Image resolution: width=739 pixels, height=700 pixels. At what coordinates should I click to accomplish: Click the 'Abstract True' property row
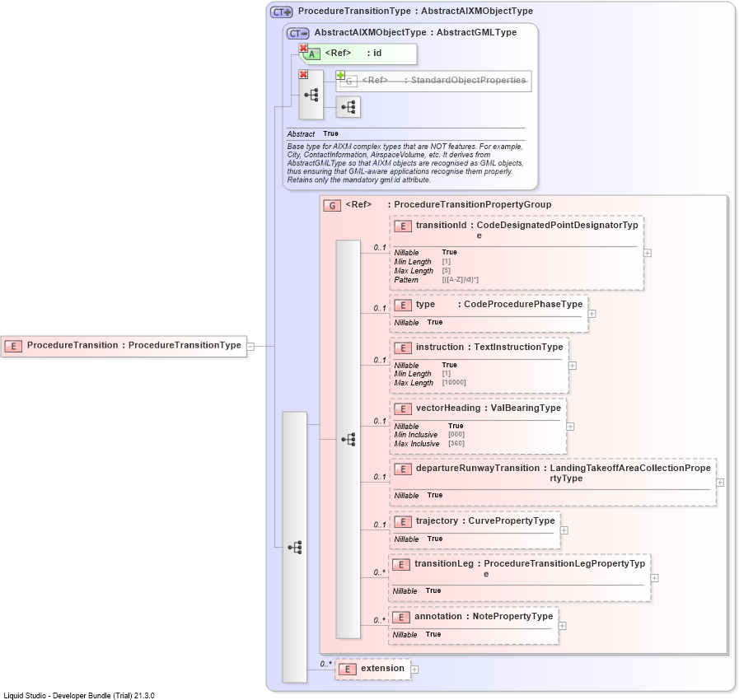point(312,133)
